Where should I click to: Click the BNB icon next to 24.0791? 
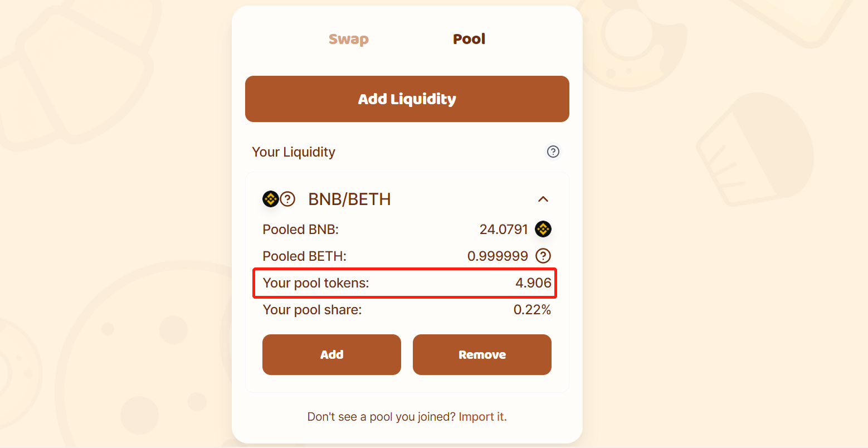pos(543,229)
